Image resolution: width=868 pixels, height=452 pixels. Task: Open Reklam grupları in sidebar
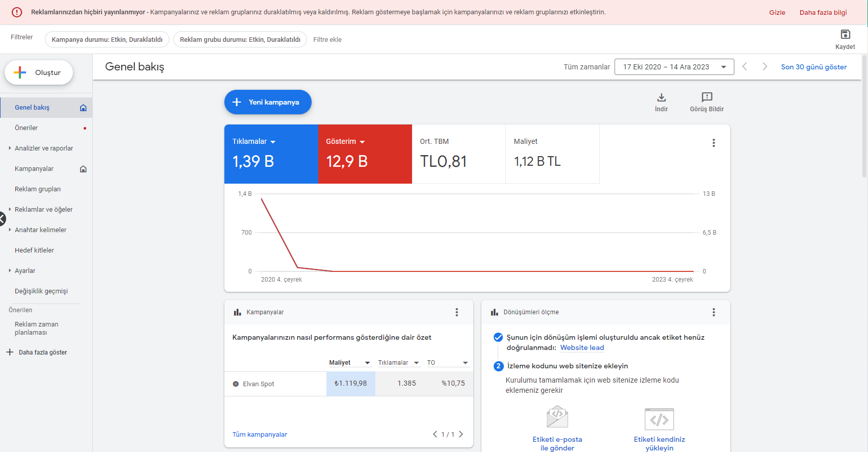[46, 189]
